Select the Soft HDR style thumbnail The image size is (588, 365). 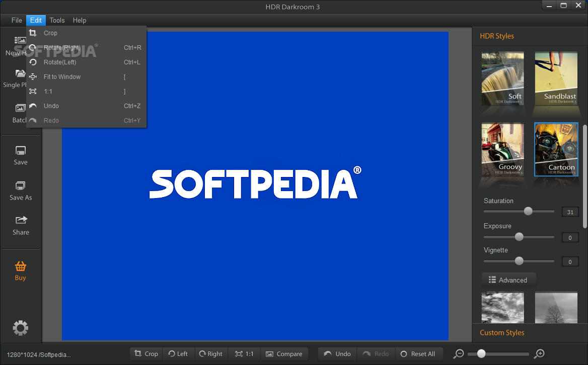click(502, 78)
